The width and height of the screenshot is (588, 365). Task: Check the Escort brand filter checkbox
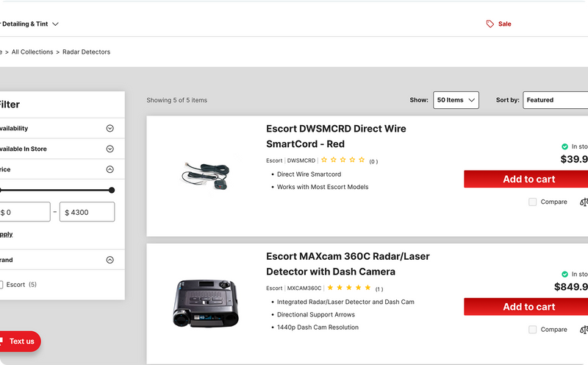click(1, 285)
